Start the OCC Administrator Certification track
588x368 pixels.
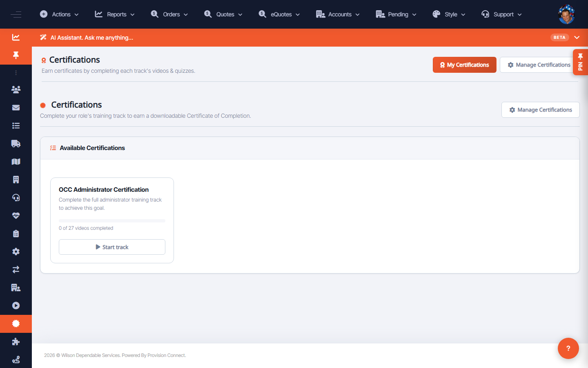[112, 247]
